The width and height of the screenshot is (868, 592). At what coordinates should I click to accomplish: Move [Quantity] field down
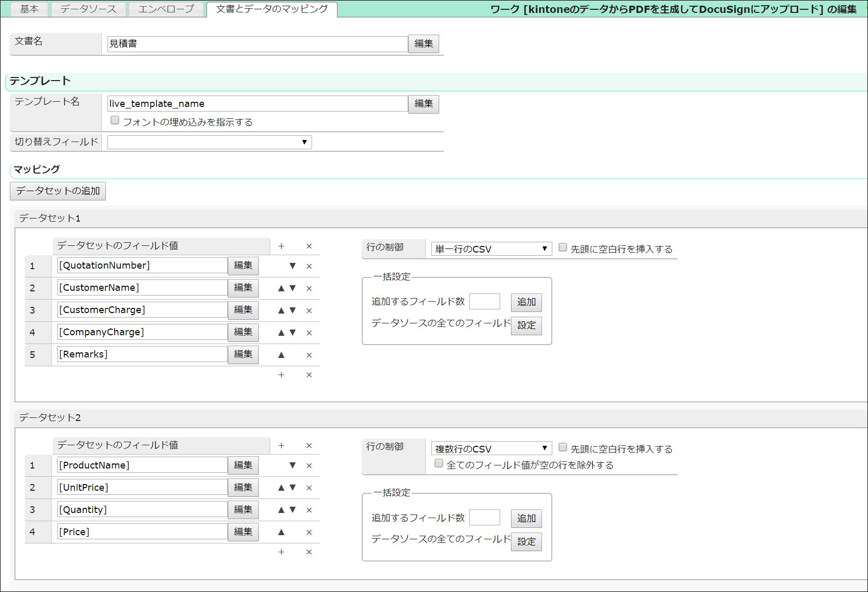292,510
